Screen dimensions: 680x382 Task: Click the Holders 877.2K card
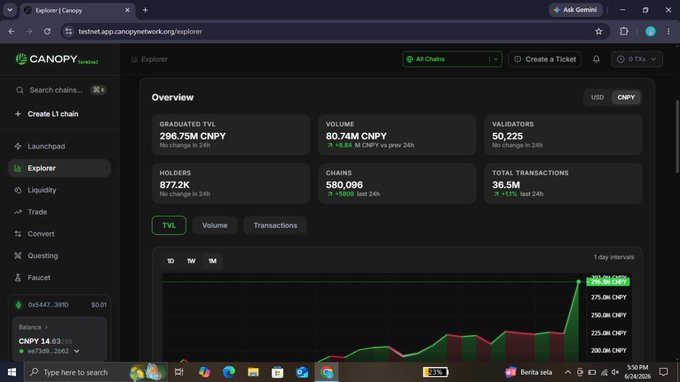[x=231, y=183]
